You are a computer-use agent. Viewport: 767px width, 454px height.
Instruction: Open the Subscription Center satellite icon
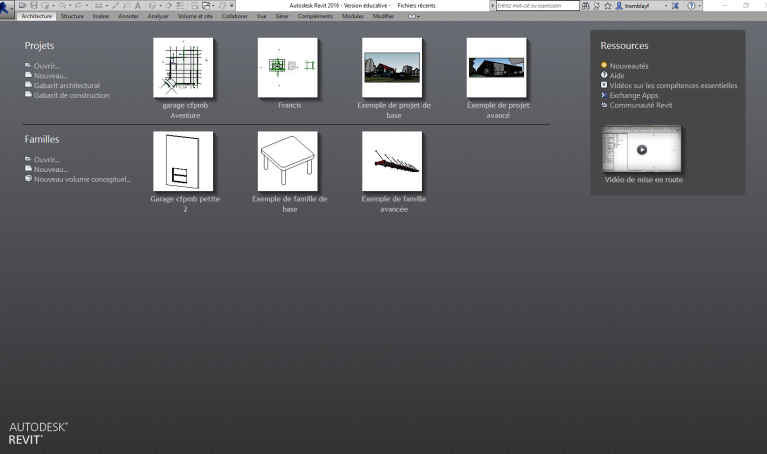click(x=597, y=6)
